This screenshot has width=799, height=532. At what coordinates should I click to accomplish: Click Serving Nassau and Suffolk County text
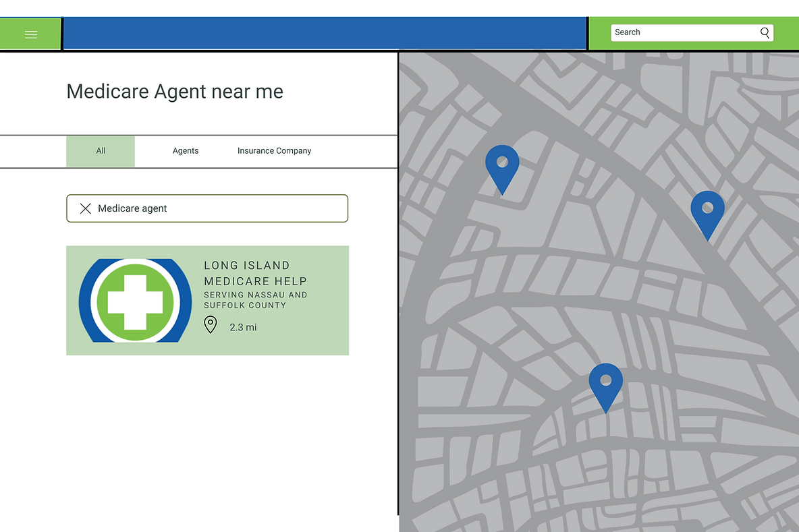[x=255, y=300]
